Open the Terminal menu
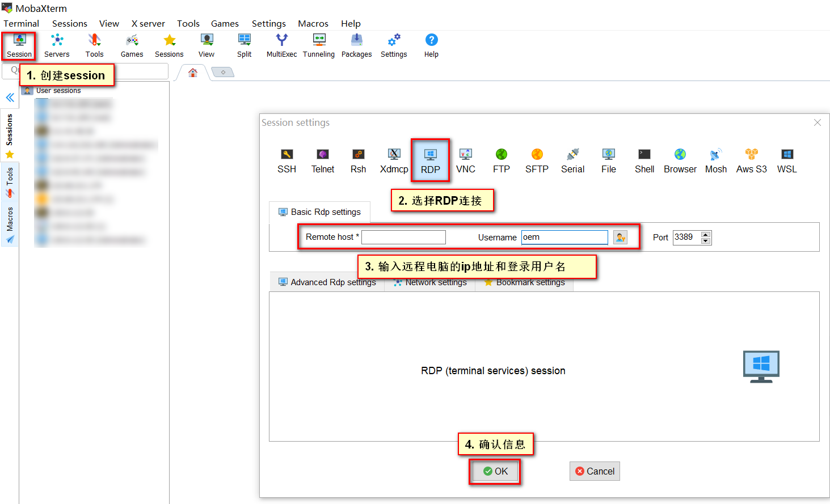Screen dimensions: 830x504 pyautogui.click(x=21, y=24)
